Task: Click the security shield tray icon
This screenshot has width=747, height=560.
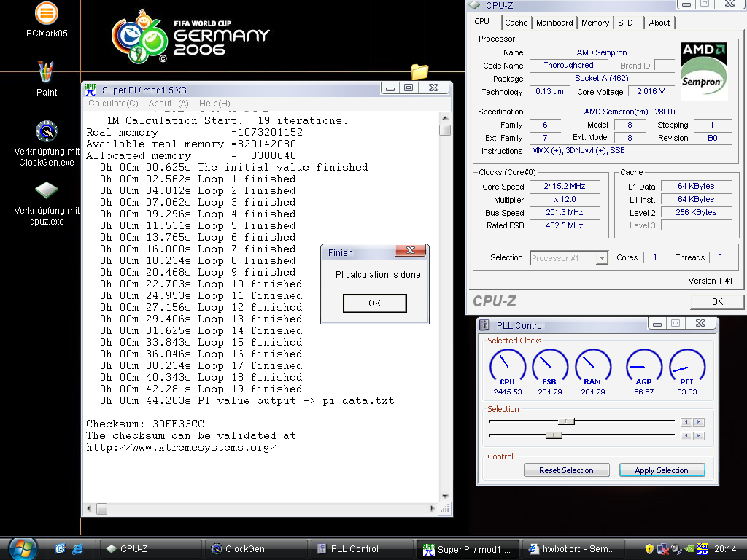Action: coord(649,548)
